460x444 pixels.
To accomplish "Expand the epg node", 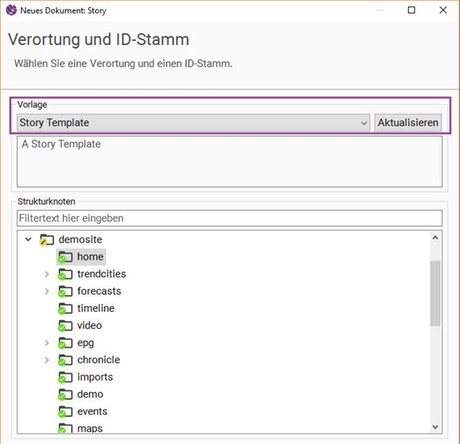I will (x=47, y=343).
